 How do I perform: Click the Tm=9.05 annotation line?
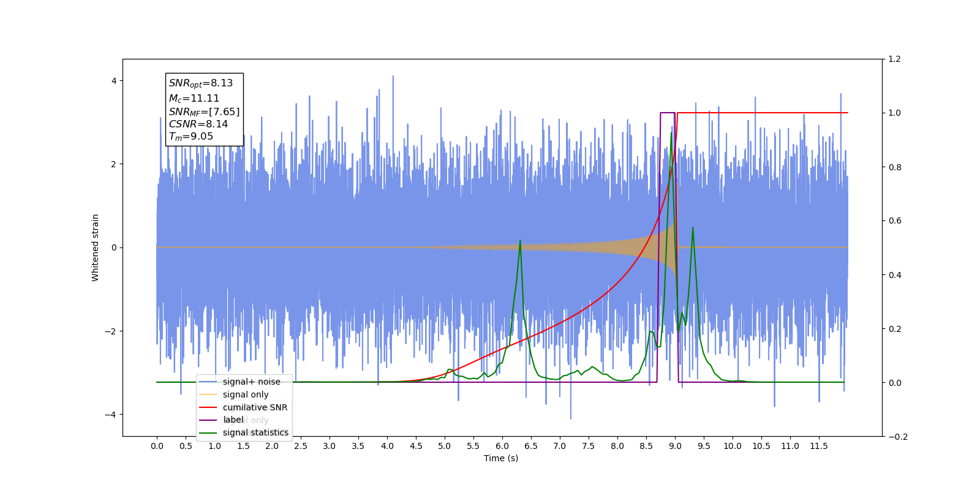click(x=191, y=137)
